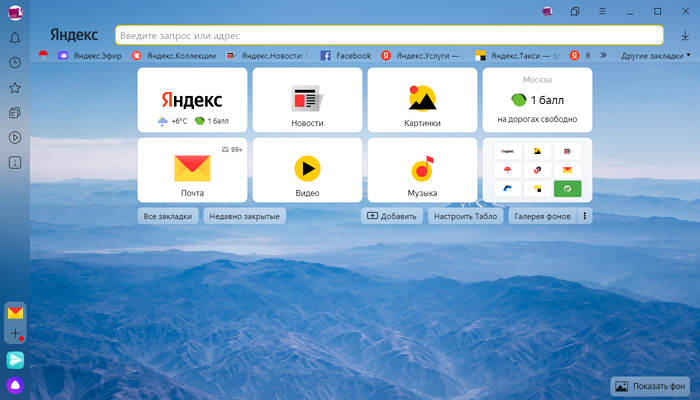Open mini pictures icon in the folder tile
Viewport: 700px width, 400px height.
pyautogui.click(x=538, y=151)
